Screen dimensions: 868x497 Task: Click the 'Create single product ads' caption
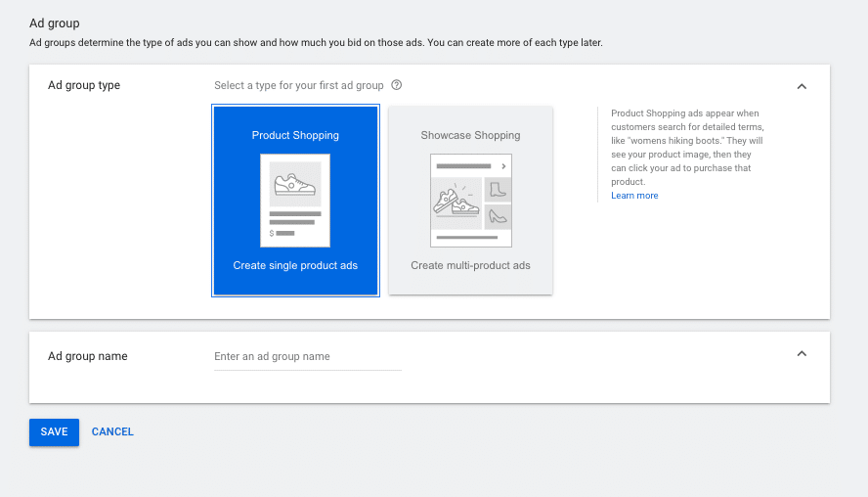(295, 265)
